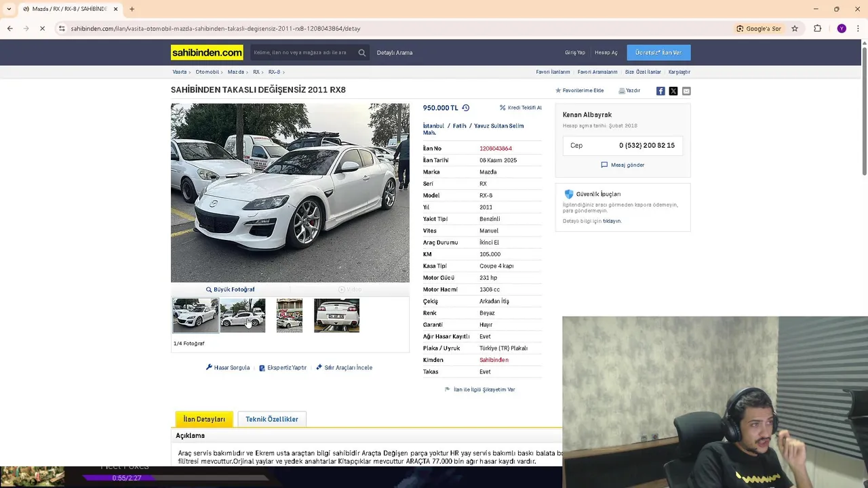The width and height of the screenshot is (868, 488).
Task: Add listing via Favorilerime Ekle star
Action: 579,91
